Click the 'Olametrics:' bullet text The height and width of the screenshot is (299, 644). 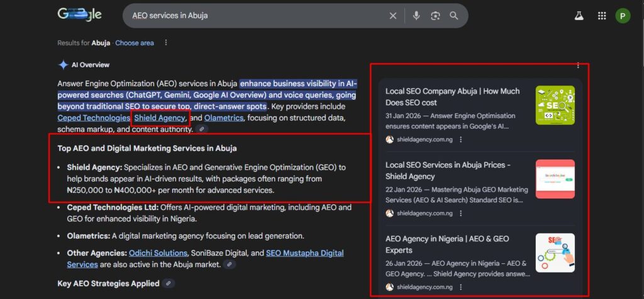pos(89,236)
